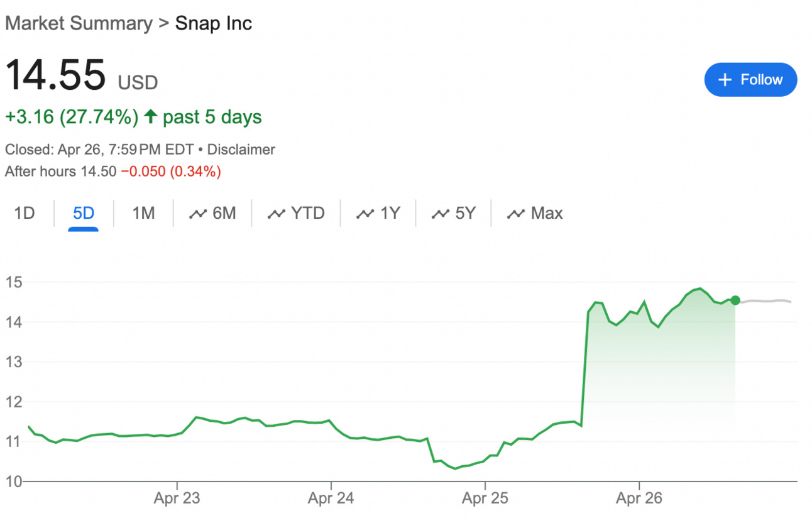Click the YTD trend line icon

(277, 214)
